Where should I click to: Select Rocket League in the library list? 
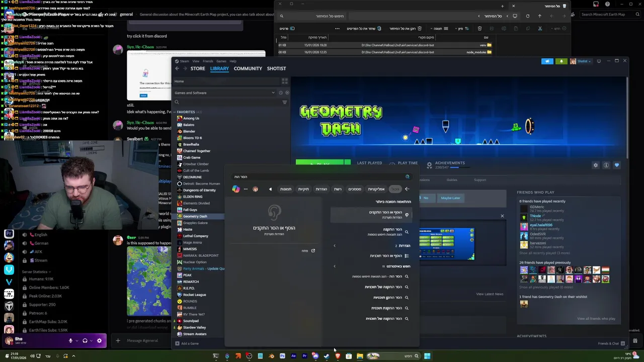click(x=194, y=295)
